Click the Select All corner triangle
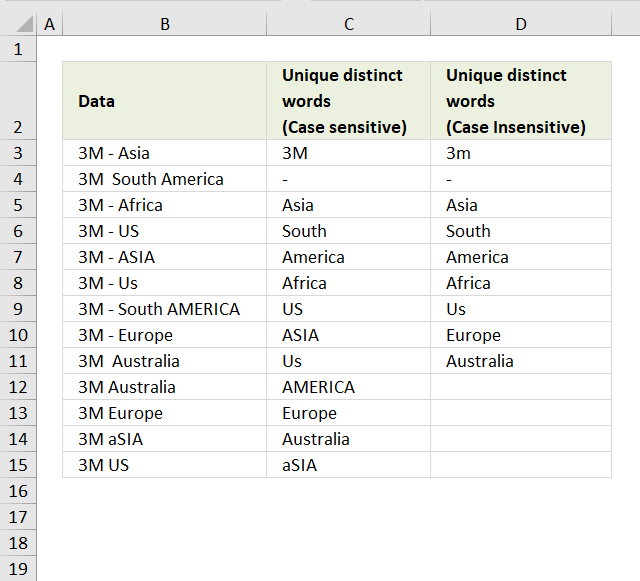Viewport: 640px width, 581px height. pyautogui.click(x=24, y=24)
